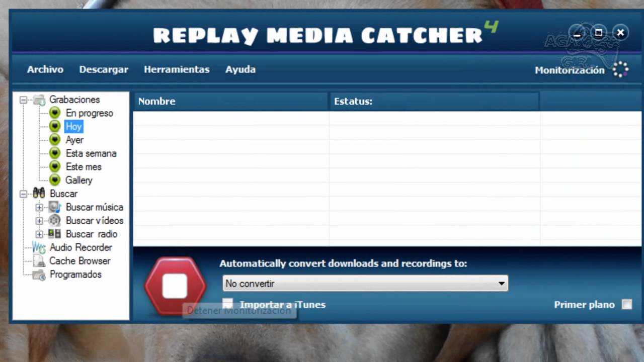The width and height of the screenshot is (644, 362).
Task: Click the green icon beside Hoy
Action: (55, 126)
